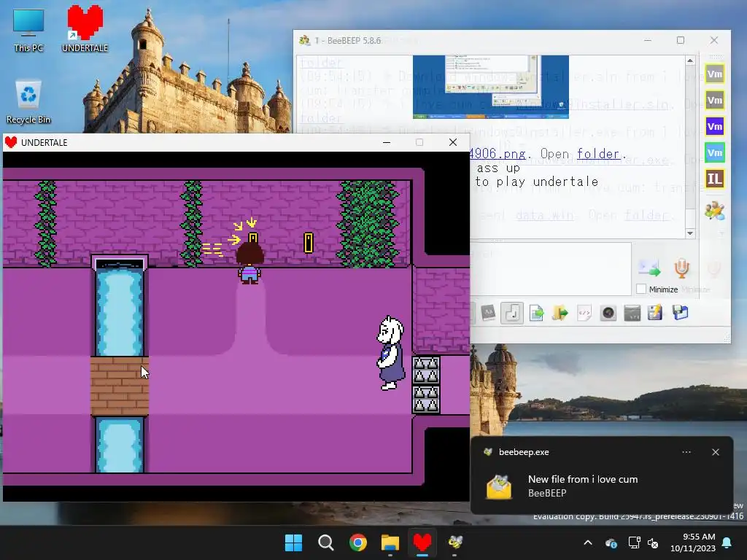Focus the BeeBEEP message input box
Screen dimensions: 747x560
coord(550,269)
